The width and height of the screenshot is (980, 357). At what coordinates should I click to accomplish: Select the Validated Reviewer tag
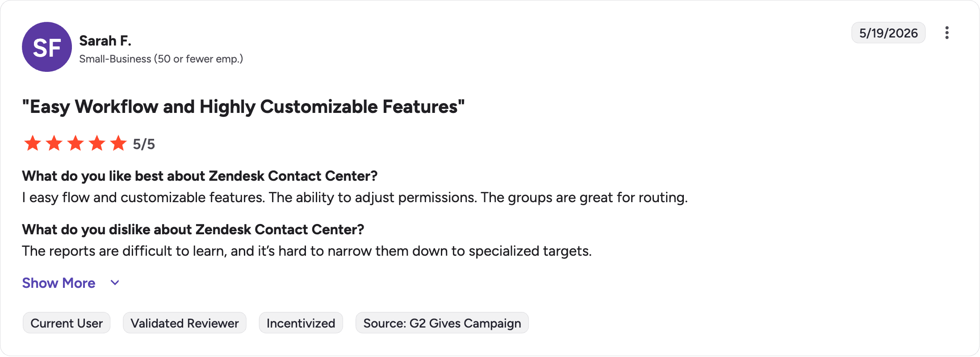pyautogui.click(x=184, y=323)
